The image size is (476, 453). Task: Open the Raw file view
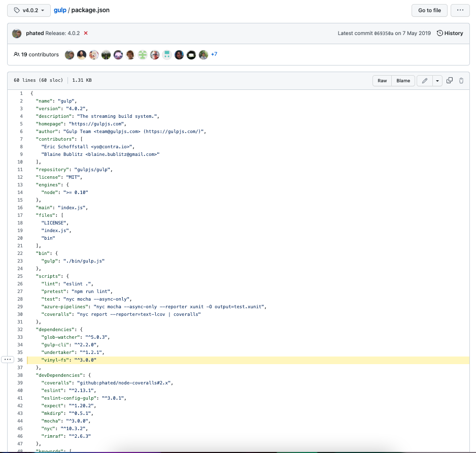(x=382, y=81)
